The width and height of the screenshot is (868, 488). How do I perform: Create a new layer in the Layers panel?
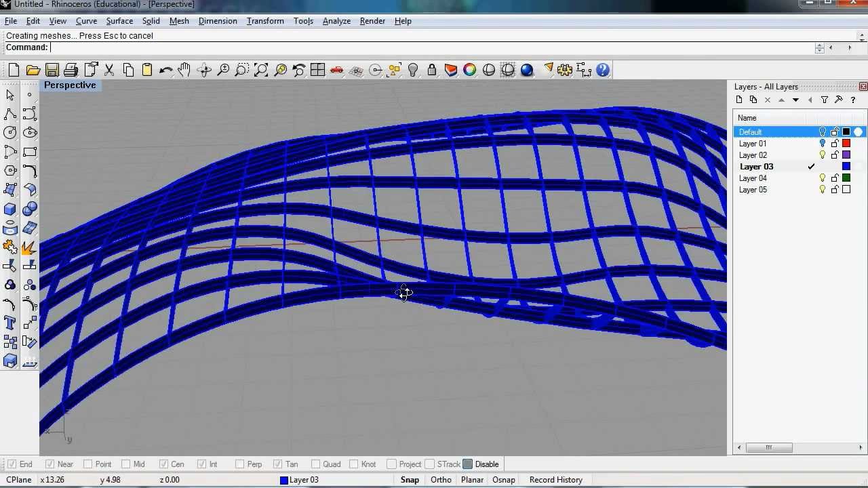(x=739, y=100)
